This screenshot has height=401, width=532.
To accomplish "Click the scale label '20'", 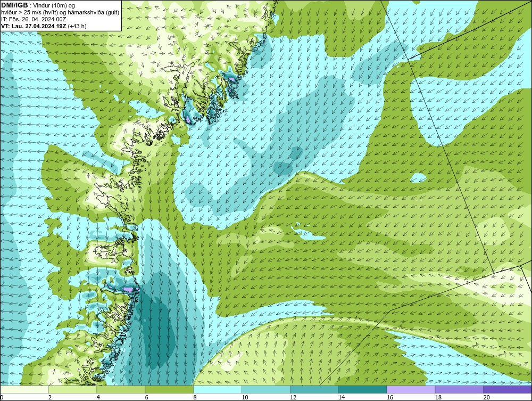I will [x=487, y=397].
